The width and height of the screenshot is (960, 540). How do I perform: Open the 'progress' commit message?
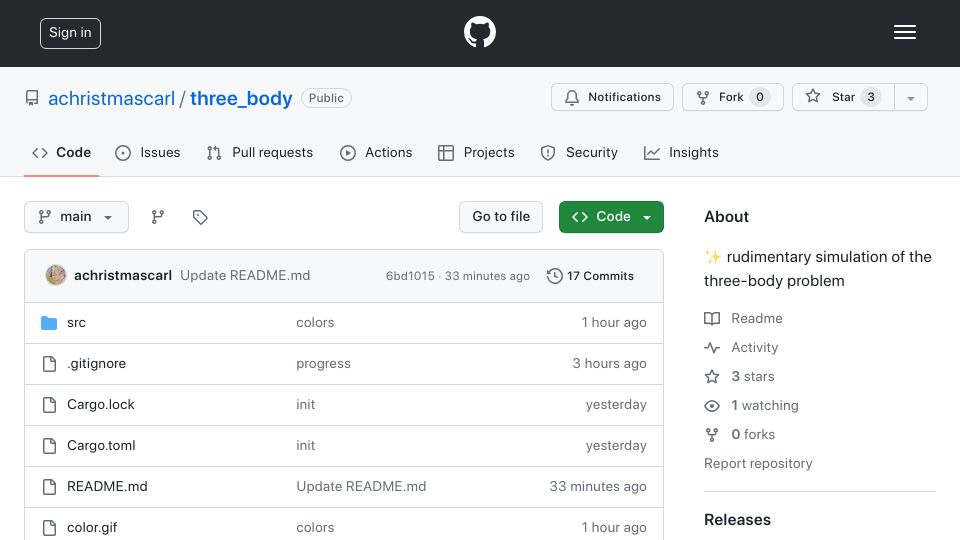point(323,364)
